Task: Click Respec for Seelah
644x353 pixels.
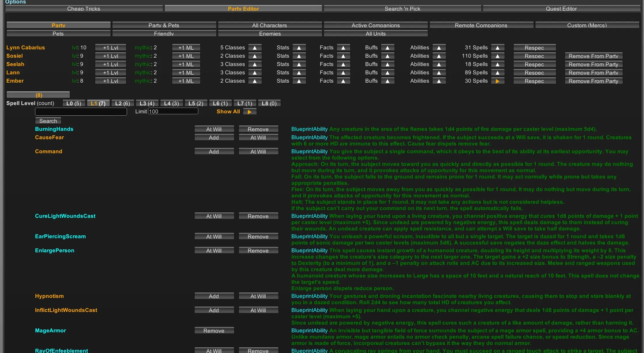Action: (x=534, y=65)
